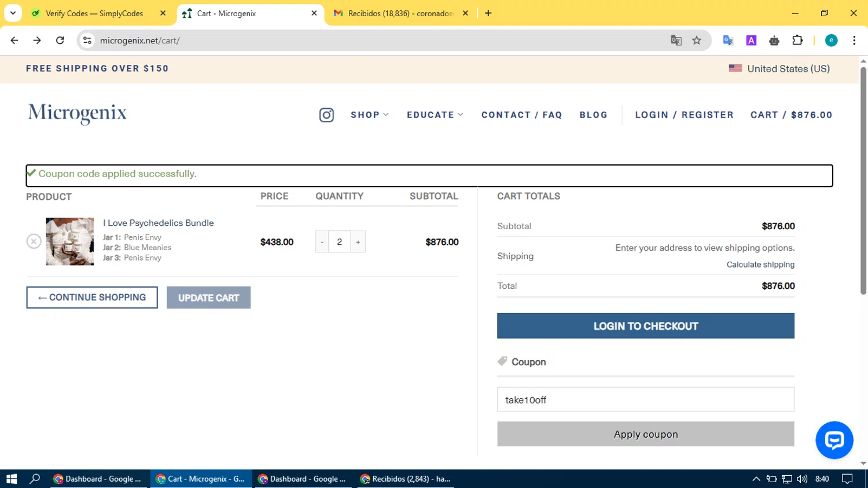Click the US flag country selector

(735, 68)
